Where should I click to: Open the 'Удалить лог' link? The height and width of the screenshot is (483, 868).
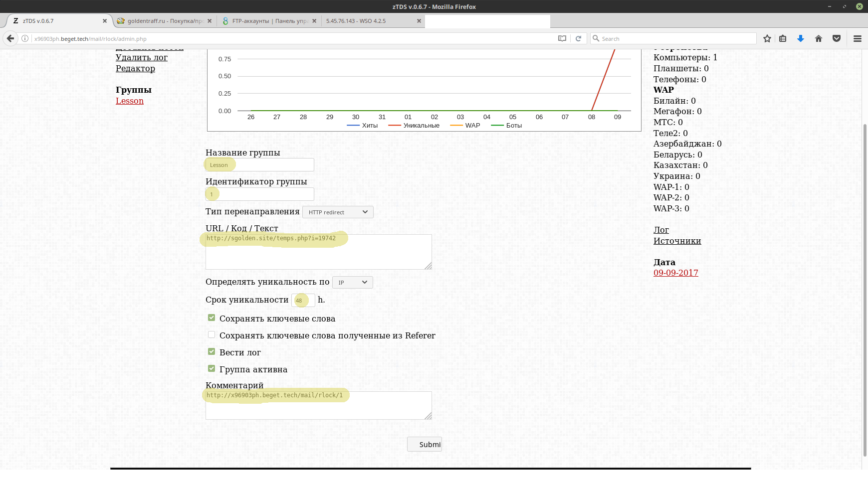pos(142,57)
